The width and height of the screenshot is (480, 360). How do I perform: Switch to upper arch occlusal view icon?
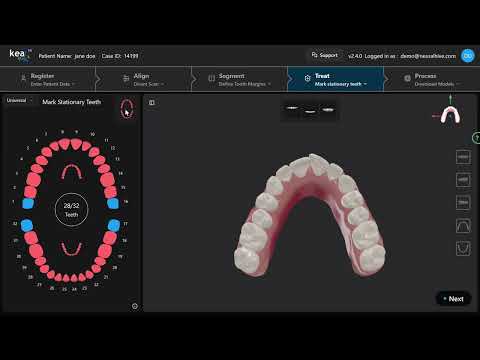pos(463,226)
